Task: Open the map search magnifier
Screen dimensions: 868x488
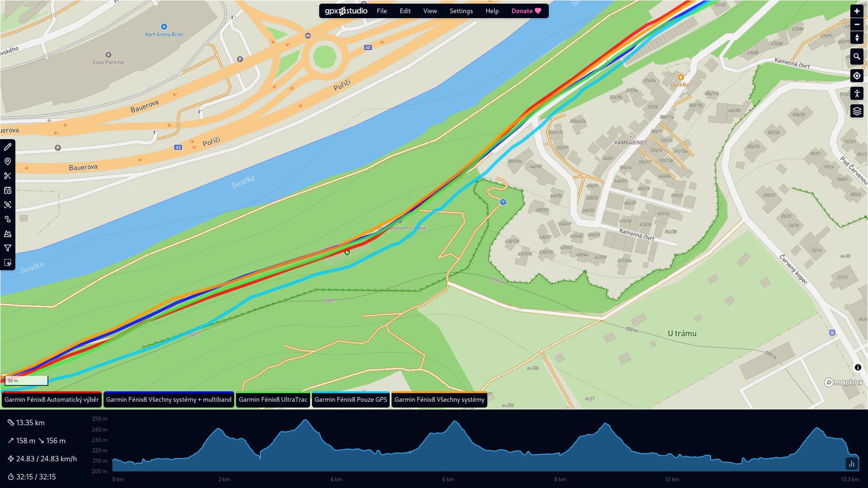Action: point(857,57)
